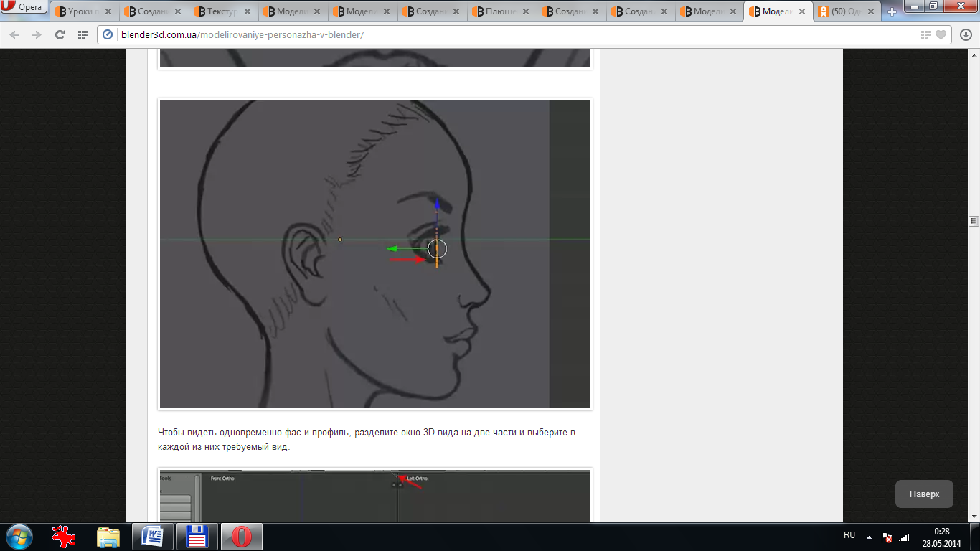Click the scrollbar up arrow
This screenshot has height=551, width=980.
coord(974,55)
